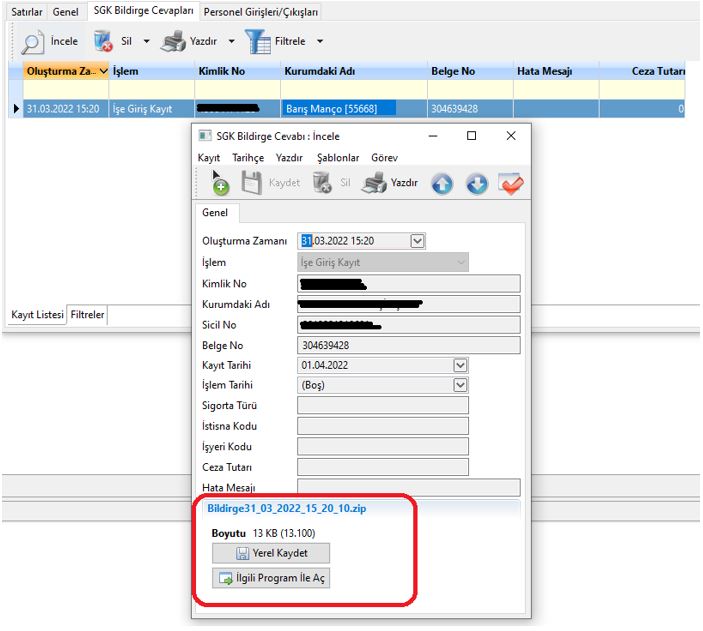Screen dimensions: 703x631
Task: Expand the İşlem Tarihi dropdown
Action: (460, 385)
